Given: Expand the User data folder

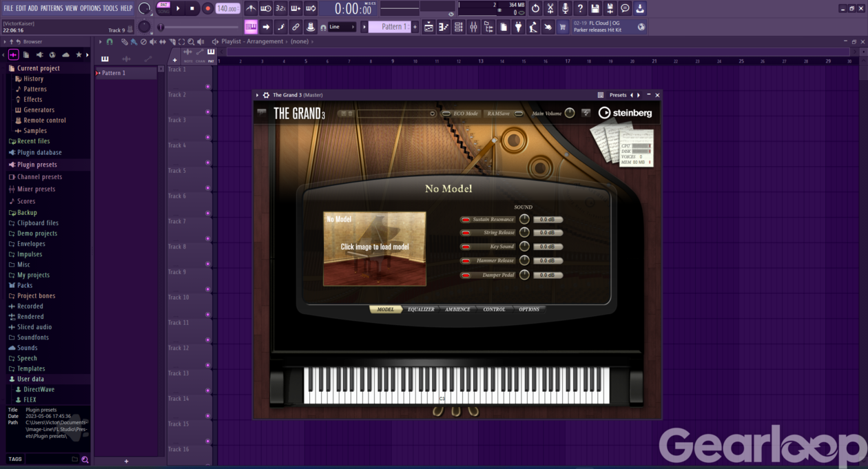Looking at the screenshot, I should pos(30,379).
